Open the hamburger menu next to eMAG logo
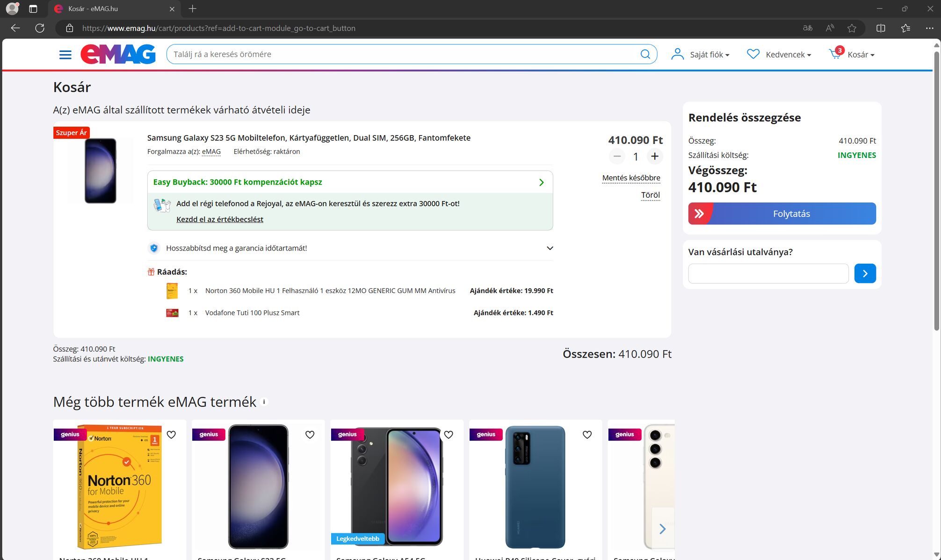 click(65, 55)
